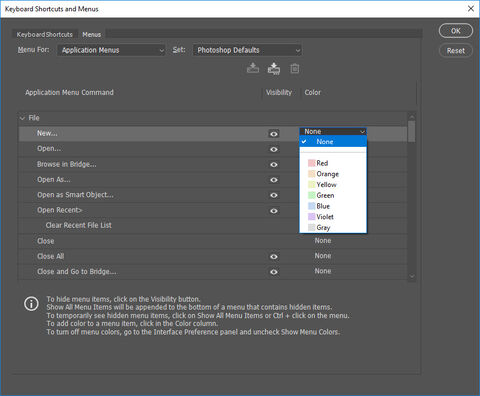The width and height of the screenshot is (480, 396).
Task: Click the command list scrollbar down arrow
Action: click(x=412, y=276)
